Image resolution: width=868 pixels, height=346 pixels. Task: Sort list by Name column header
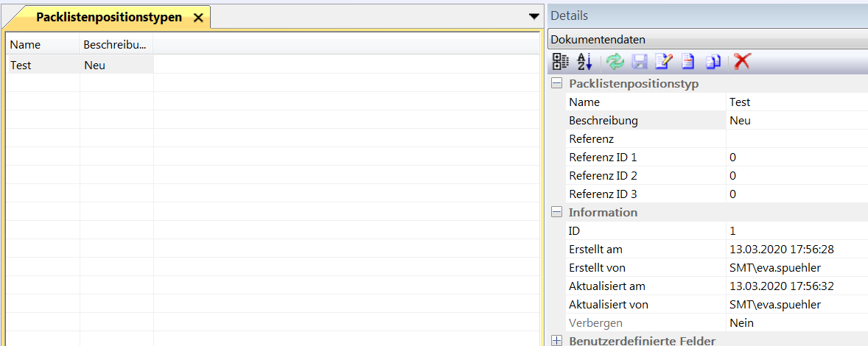(43, 45)
